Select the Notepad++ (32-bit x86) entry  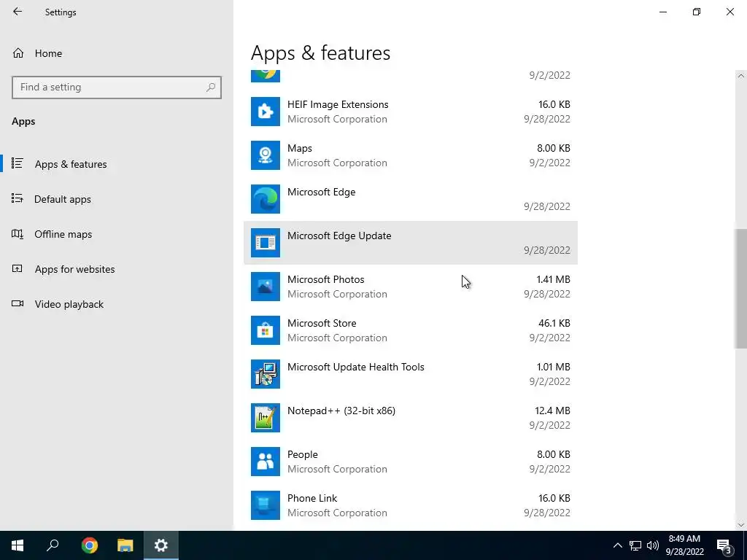pos(411,418)
